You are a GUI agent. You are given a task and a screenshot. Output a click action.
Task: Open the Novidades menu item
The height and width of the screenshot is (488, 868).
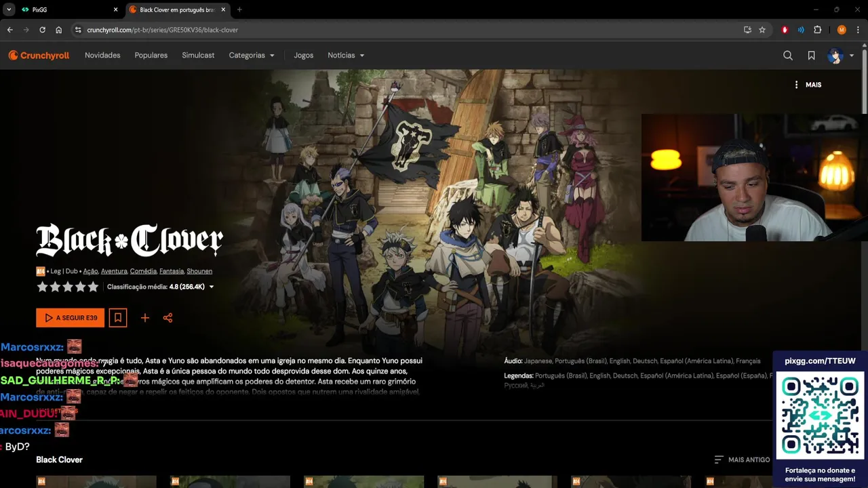[102, 56]
